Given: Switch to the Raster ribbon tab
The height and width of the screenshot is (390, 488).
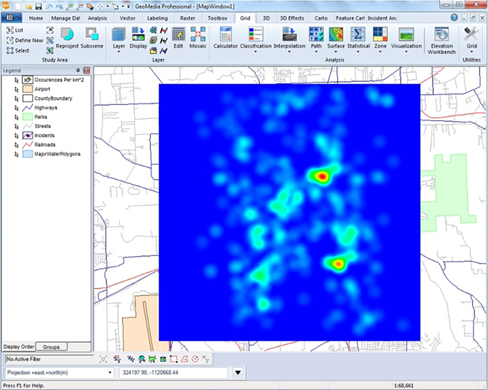Looking at the screenshot, I should pyautogui.click(x=187, y=18).
